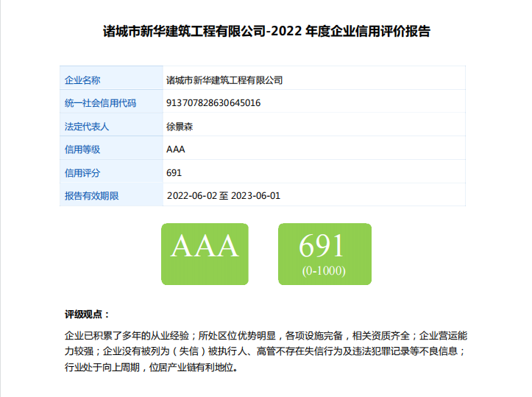Click the green AAA rating badge

(x=205, y=254)
